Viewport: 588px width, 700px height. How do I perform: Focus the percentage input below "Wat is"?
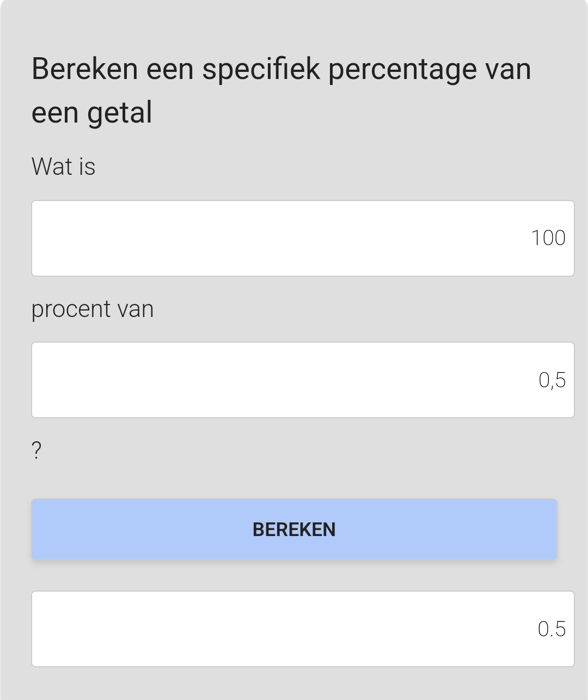point(303,239)
